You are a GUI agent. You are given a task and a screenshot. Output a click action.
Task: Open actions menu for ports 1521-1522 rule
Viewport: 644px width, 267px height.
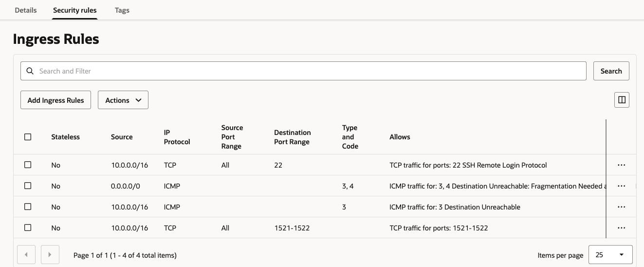(621, 228)
